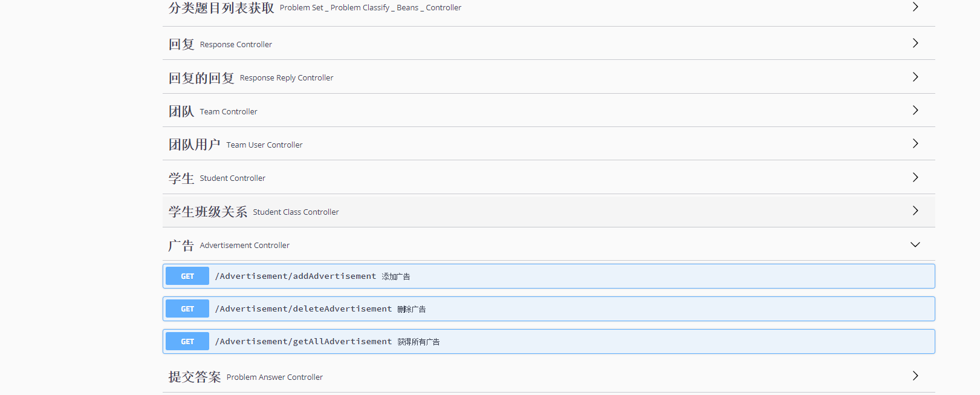The image size is (980, 395).
Task: Expand the Team User Controller chevron
Action: click(x=915, y=143)
